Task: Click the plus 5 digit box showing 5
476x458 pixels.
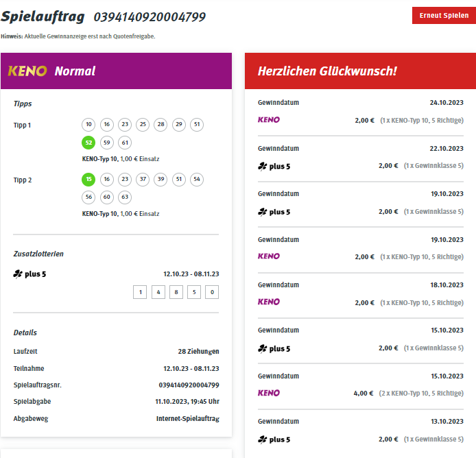Action: click(194, 292)
